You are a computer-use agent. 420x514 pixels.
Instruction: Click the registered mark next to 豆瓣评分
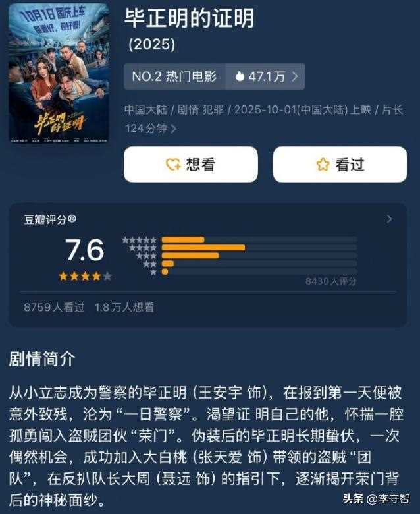coord(72,219)
